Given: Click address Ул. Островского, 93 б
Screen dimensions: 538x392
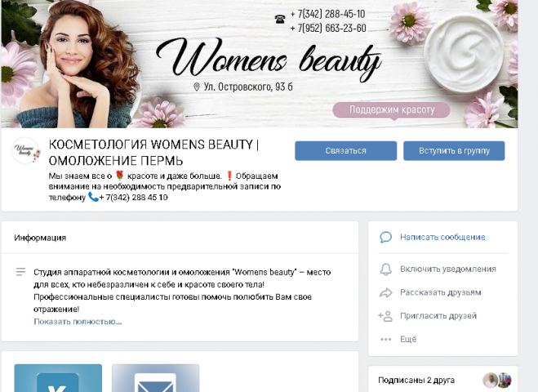Looking at the screenshot, I should tap(248, 87).
